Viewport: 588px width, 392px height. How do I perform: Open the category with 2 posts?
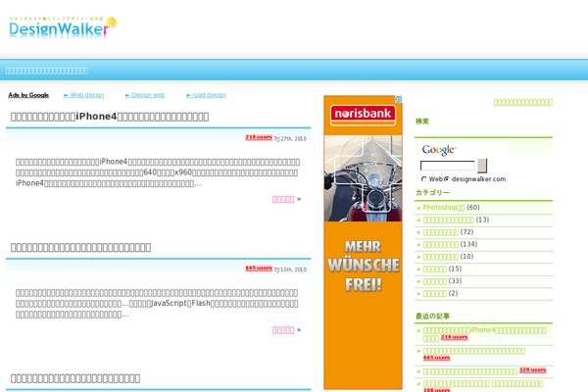click(434, 293)
